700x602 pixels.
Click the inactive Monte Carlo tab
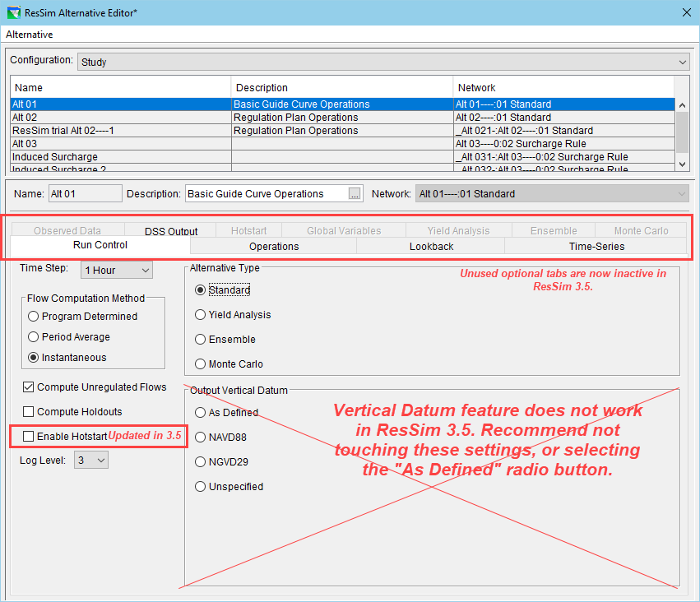point(641,230)
